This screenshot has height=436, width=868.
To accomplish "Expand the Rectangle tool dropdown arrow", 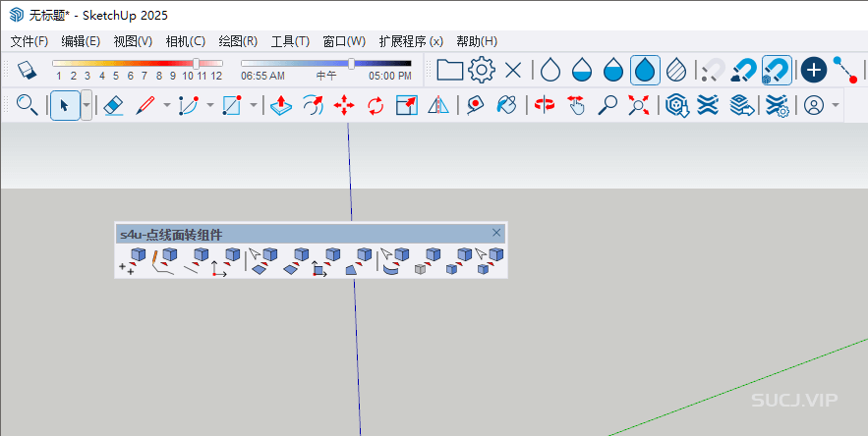I will point(253,104).
